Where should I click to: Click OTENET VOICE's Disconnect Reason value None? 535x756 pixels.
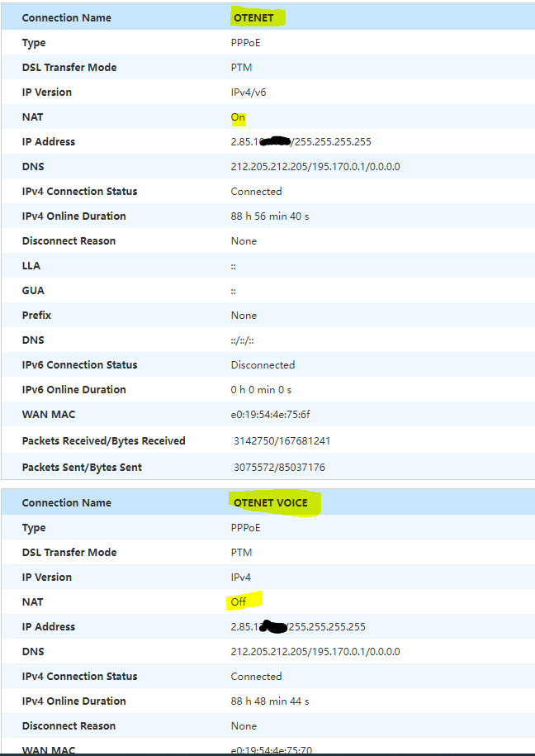[x=244, y=726]
